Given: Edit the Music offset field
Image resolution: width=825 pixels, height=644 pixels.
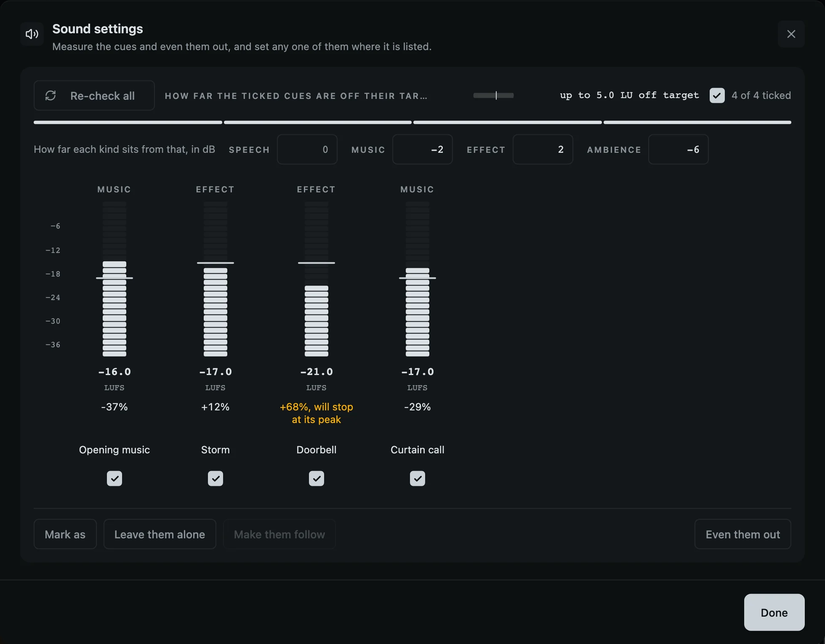Looking at the screenshot, I should click(x=422, y=149).
